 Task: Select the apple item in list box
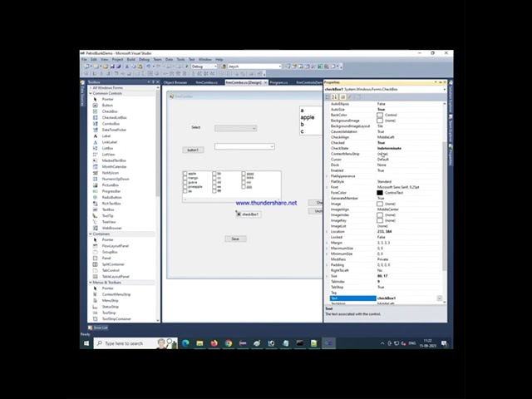click(308, 117)
